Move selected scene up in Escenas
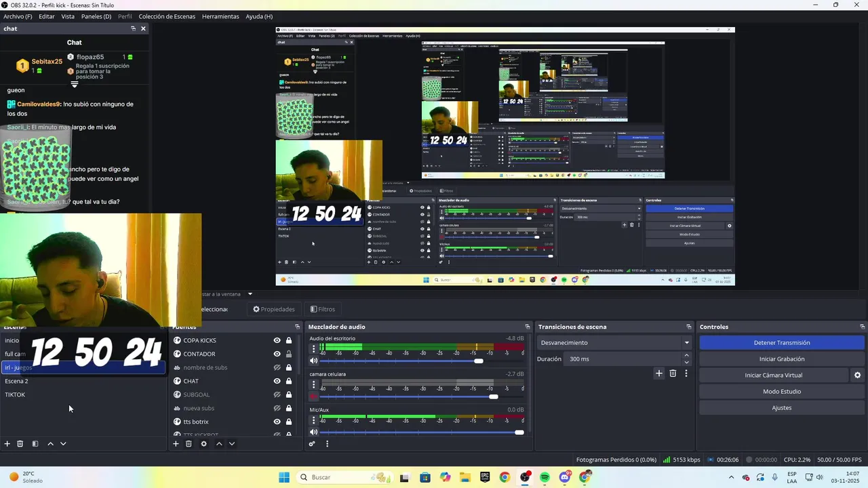Screen dimensions: 868x488 (x=50, y=444)
